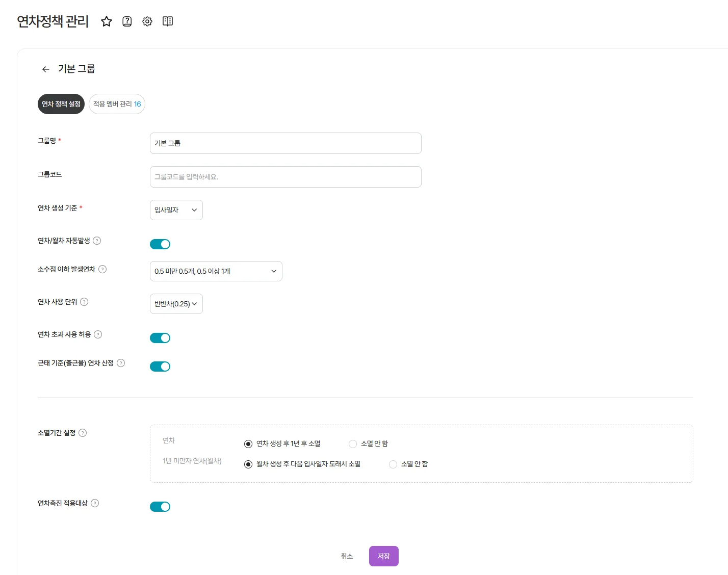
Task: Select the 소멸 안 함 radio for 연차
Action: point(352,443)
